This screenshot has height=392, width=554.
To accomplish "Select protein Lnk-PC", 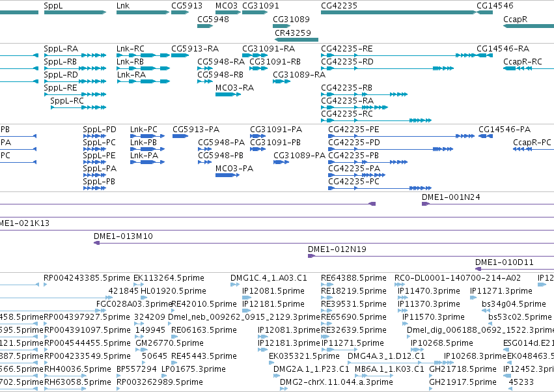I will click(147, 136).
